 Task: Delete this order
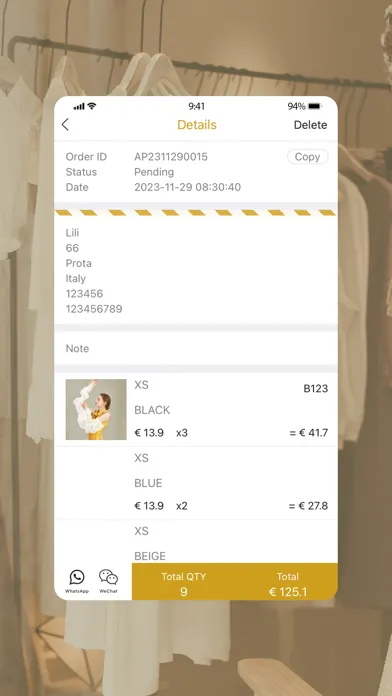click(x=310, y=125)
